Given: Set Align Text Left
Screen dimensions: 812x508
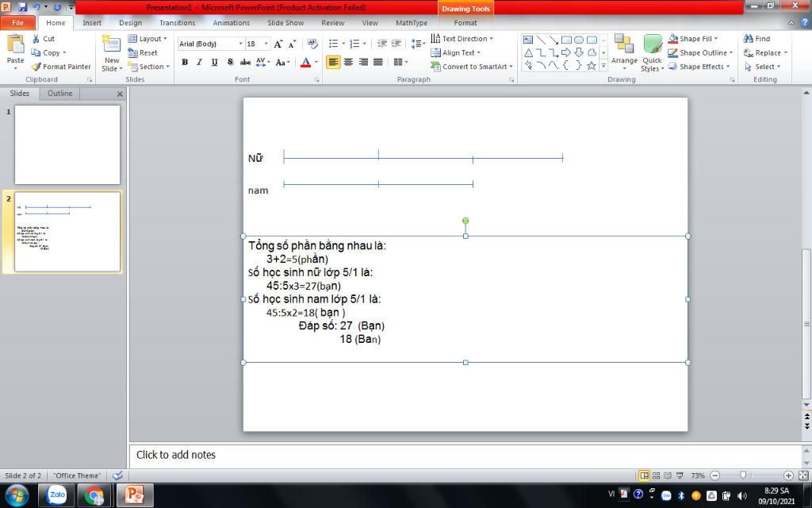Looking at the screenshot, I should click(333, 62).
